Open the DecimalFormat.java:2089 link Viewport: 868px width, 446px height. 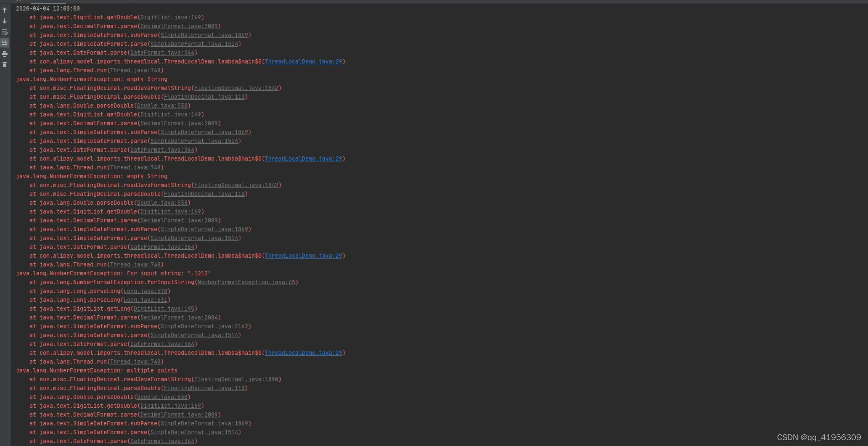(179, 26)
